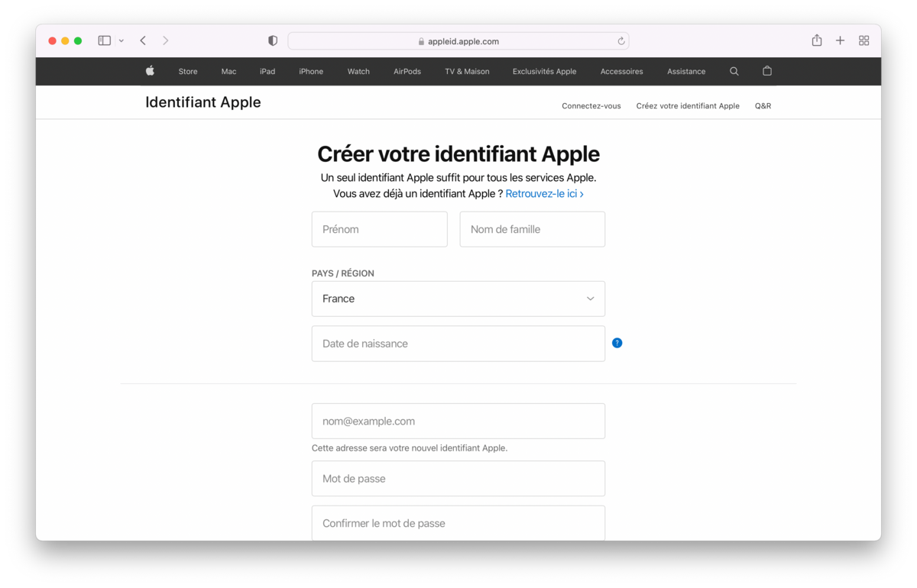Viewport: 917px width, 588px height.
Task: Open a new tab with the plus icon
Action: pyautogui.click(x=840, y=40)
